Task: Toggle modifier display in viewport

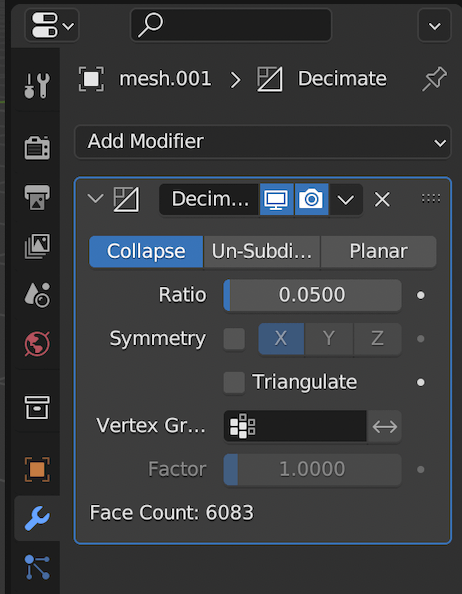Action: click(x=276, y=199)
